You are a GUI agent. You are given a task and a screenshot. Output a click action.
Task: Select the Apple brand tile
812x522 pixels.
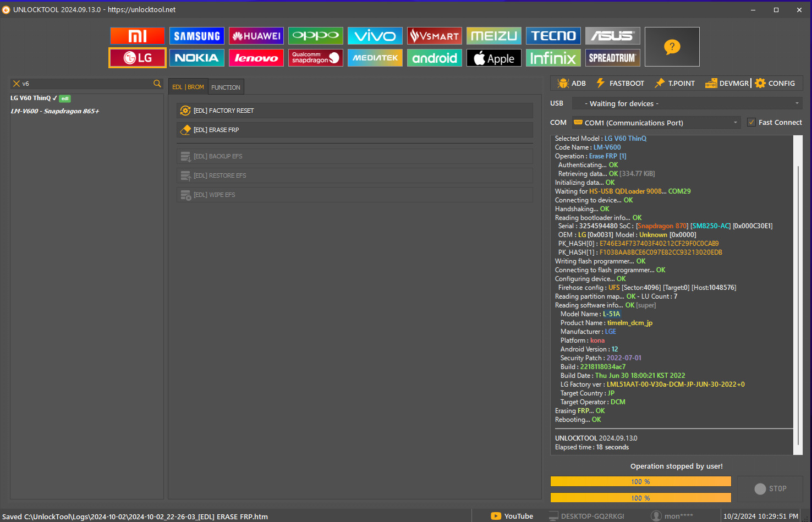494,58
